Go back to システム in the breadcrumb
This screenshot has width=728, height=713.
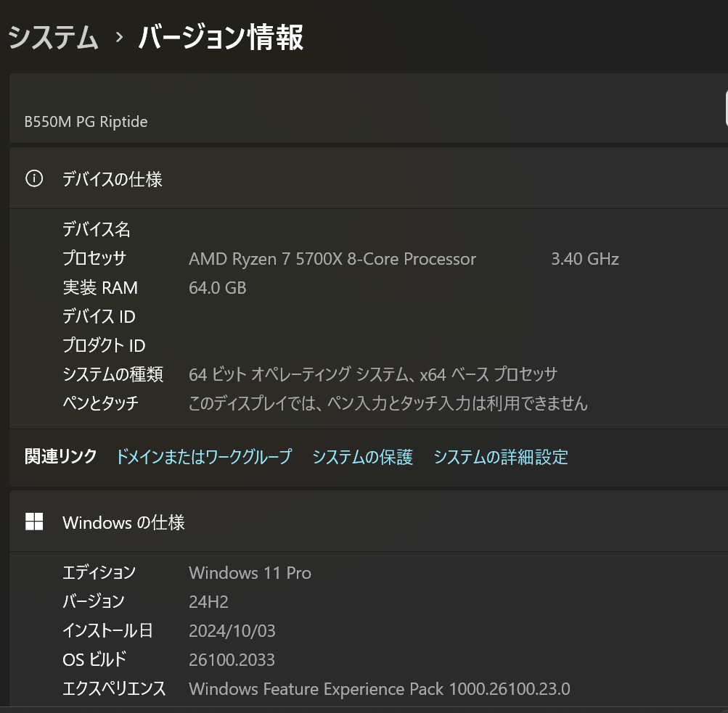(53, 37)
